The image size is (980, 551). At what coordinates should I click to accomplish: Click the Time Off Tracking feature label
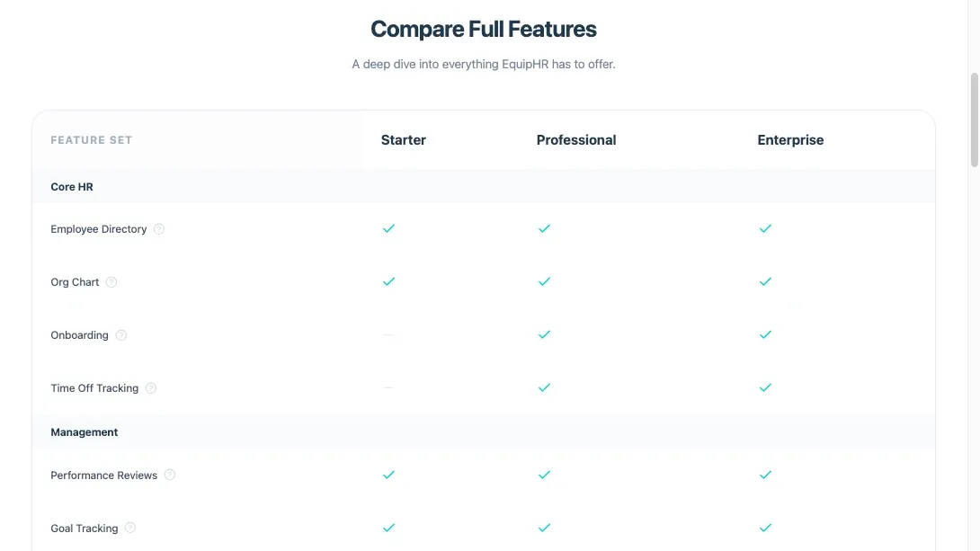point(94,388)
